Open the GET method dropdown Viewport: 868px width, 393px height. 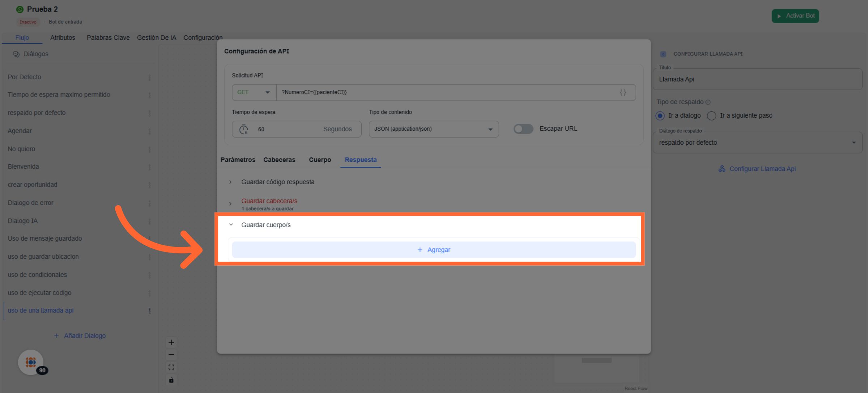(x=254, y=92)
